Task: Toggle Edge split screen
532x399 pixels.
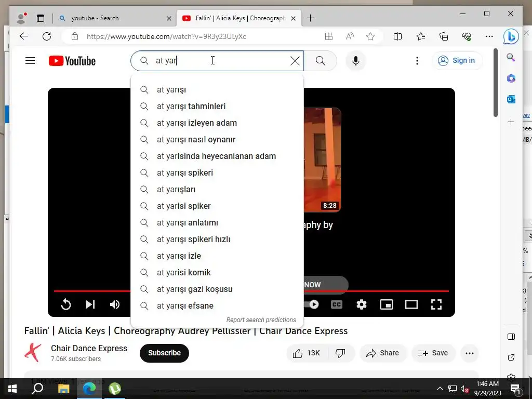Action: pos(397,36)
